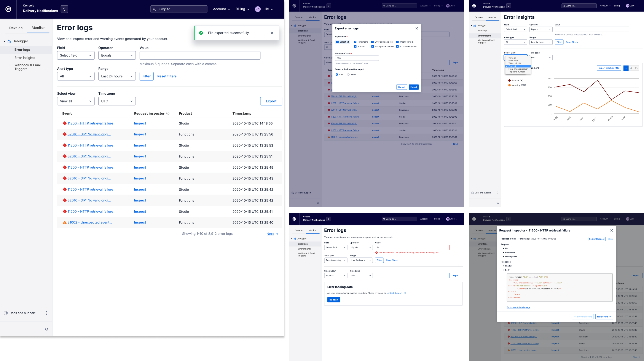This screenshot has width=644, height=361.
Task: Uncheck the From phone number export field
Action: [373, 46]
